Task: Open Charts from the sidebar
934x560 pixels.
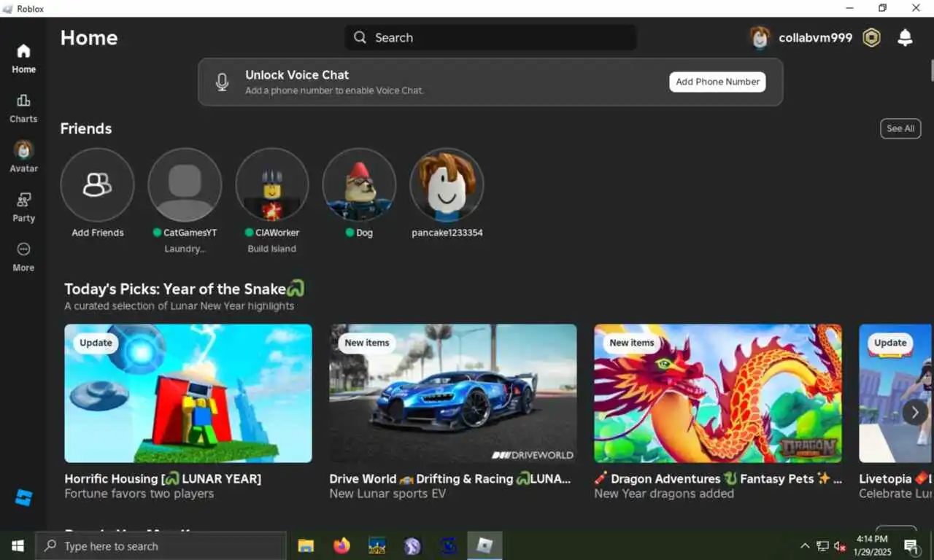Action: pyautogui.click(x=23, y=109)
